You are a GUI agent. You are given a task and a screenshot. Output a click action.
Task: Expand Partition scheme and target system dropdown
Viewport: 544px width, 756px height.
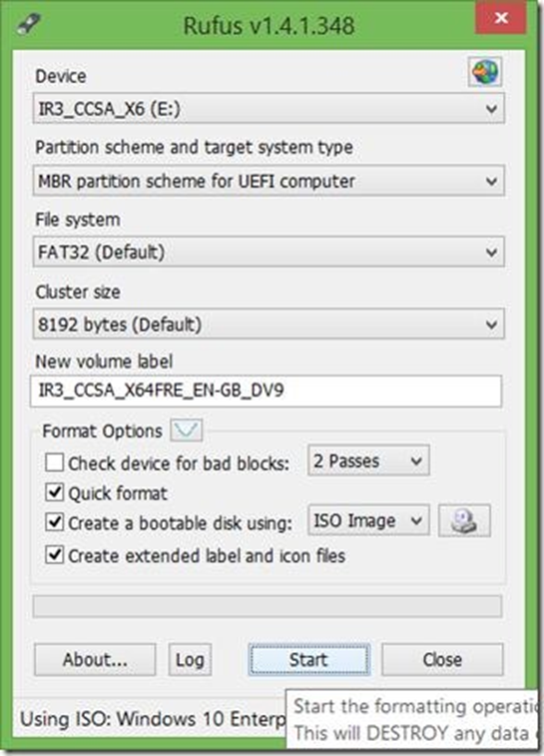pos(269,181)
